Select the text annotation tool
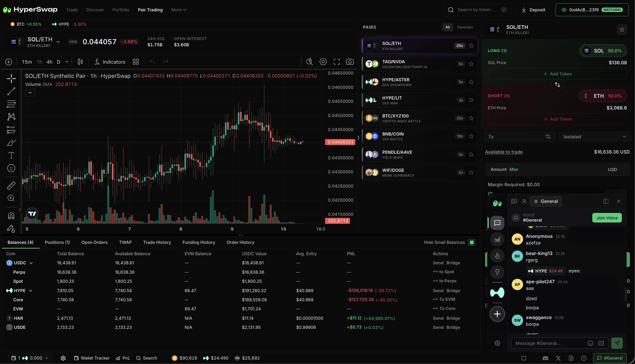Screen dimensions: 635x364 click(x=11, y=155)
